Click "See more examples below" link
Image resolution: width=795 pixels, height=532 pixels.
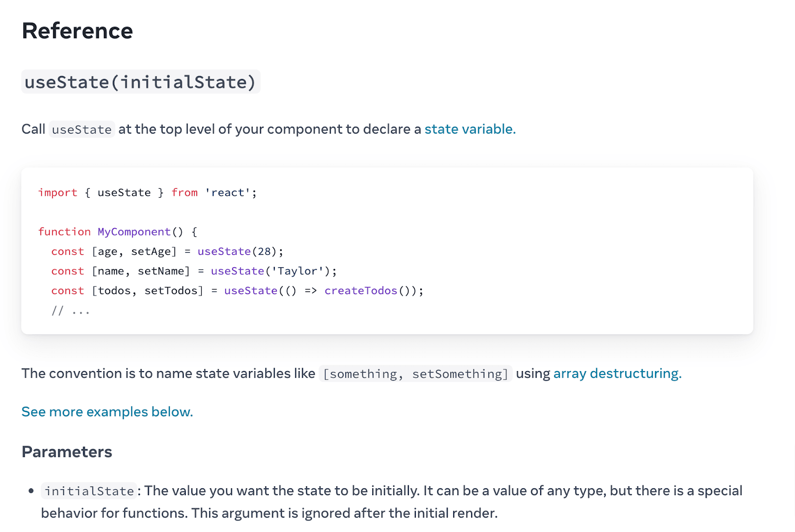[107, 412]
